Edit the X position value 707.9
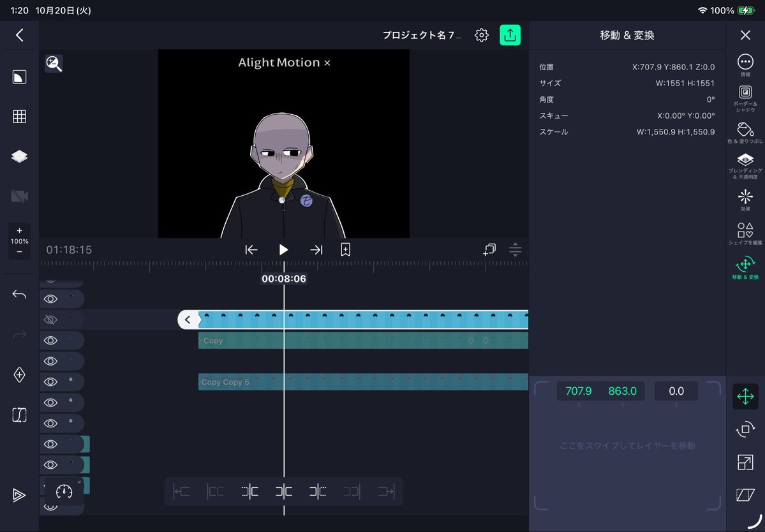 [x=579, y=391]
